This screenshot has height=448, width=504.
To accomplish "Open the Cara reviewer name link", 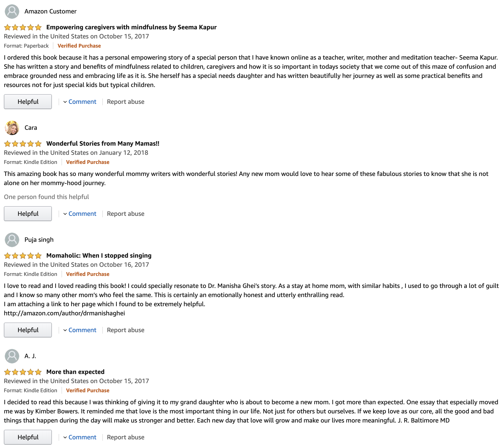I will [31, 128].
